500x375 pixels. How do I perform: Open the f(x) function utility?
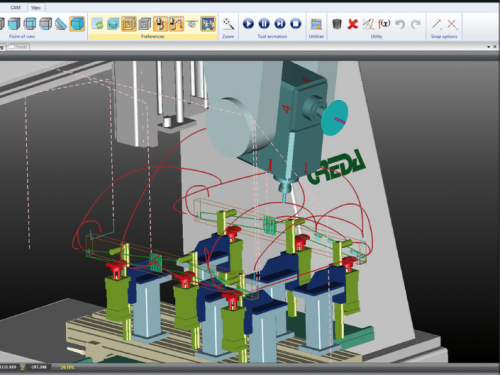click(384, 23)
